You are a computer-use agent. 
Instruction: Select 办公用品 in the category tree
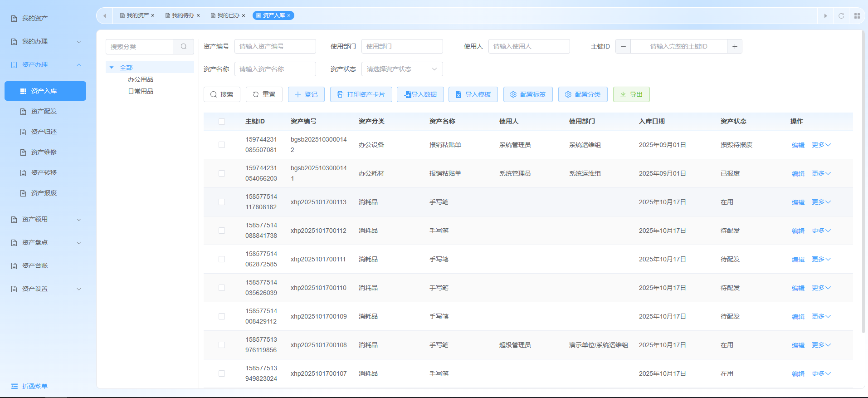(141, 79)
